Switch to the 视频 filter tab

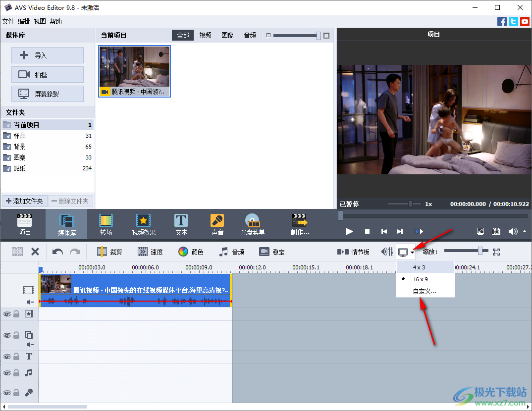(x=205, y=35)
